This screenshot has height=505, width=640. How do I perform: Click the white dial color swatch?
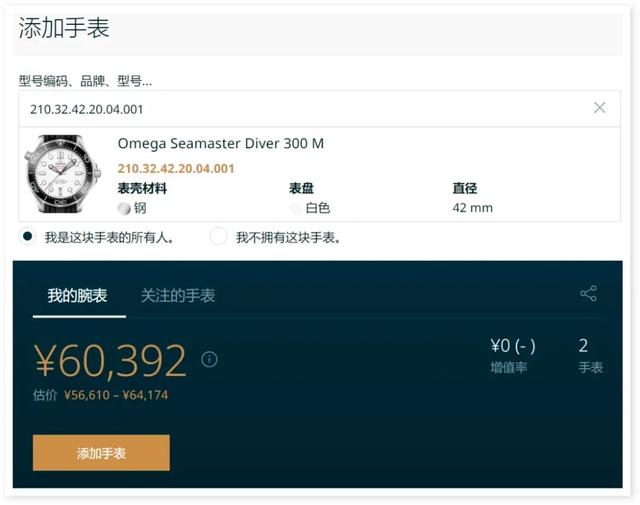[x=296, y=208]
